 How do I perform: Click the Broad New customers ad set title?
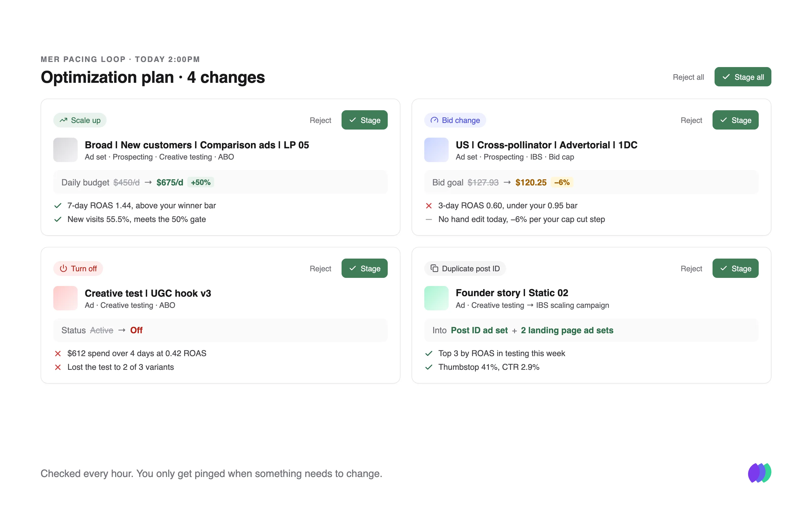(197, 145)
